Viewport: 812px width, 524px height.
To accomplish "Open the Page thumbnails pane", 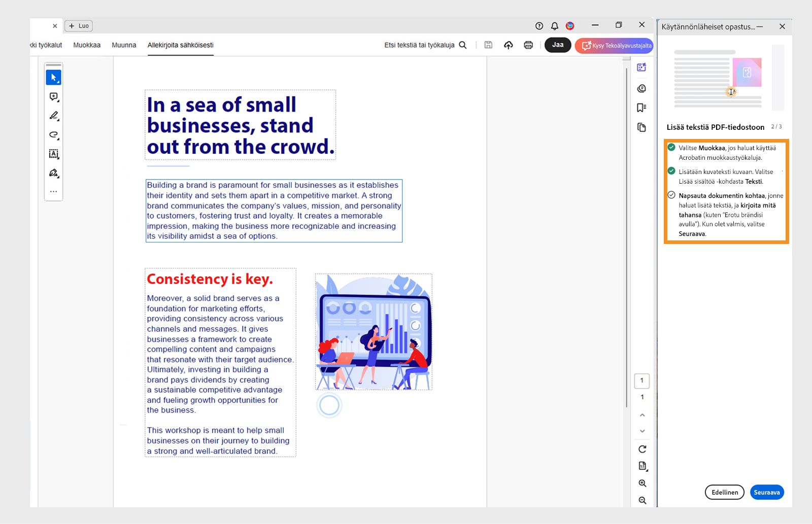I will coord(641,127).
